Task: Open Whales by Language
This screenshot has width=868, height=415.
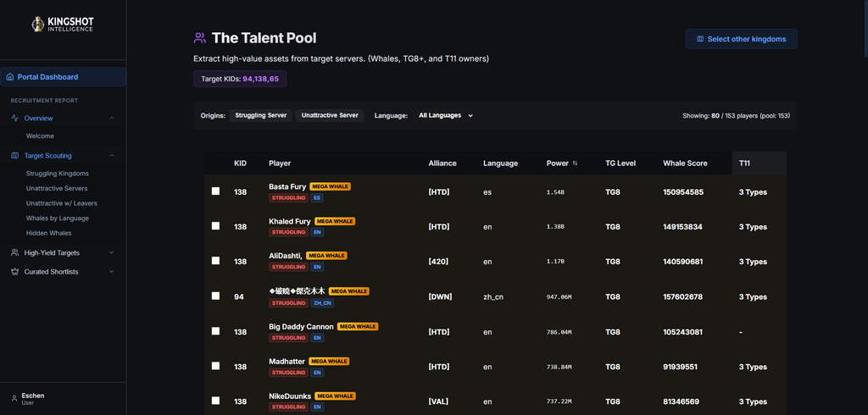Action: (57, 218)
